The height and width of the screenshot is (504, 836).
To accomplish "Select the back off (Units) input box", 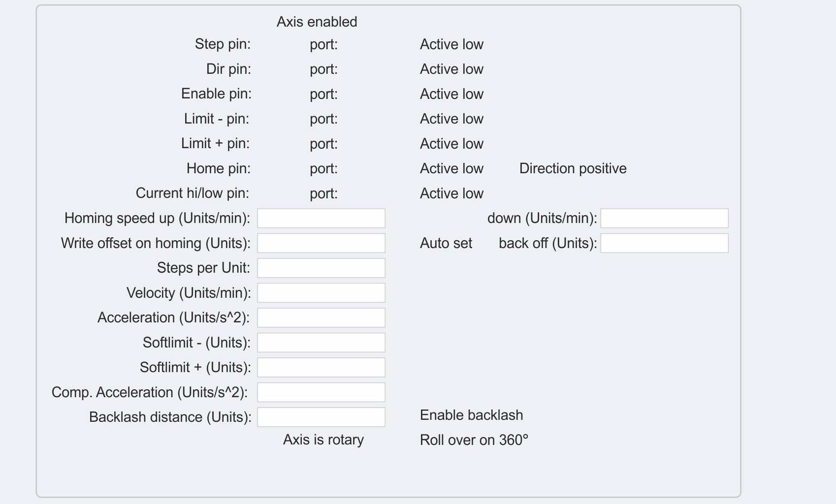I will click(x=664, y=243).
